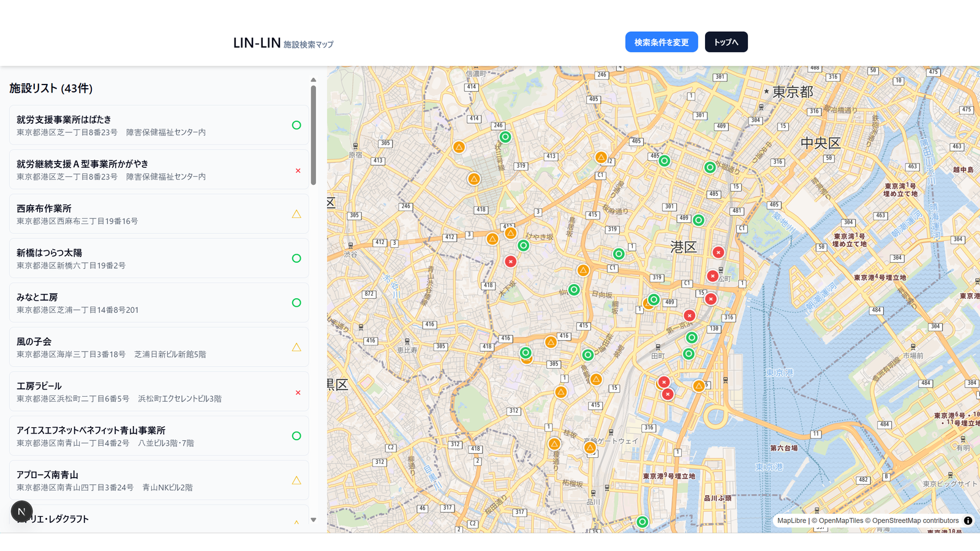Click the 施設リスト (43件) heading

coord(51,88)
